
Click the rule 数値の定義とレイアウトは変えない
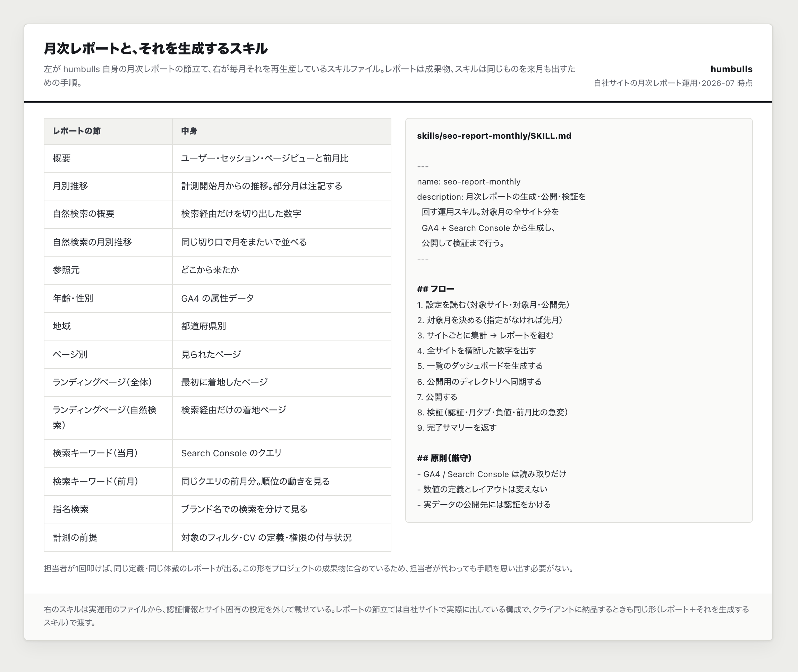point(482,490)
